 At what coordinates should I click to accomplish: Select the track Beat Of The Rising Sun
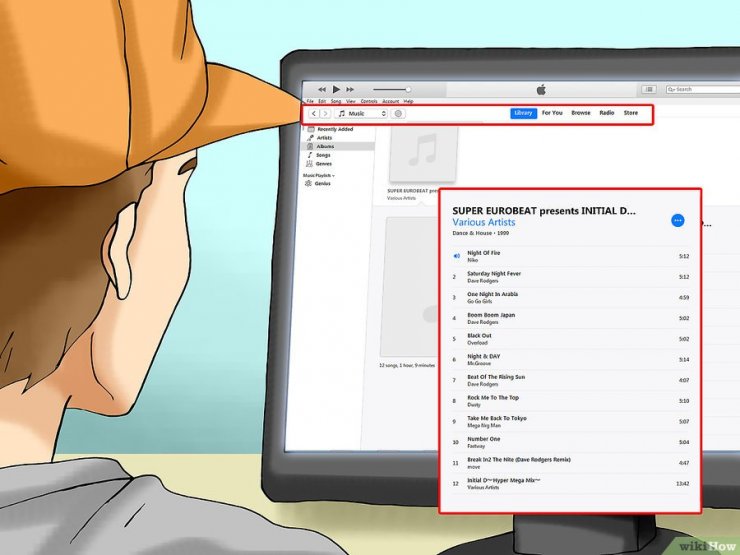pos(571,380)
